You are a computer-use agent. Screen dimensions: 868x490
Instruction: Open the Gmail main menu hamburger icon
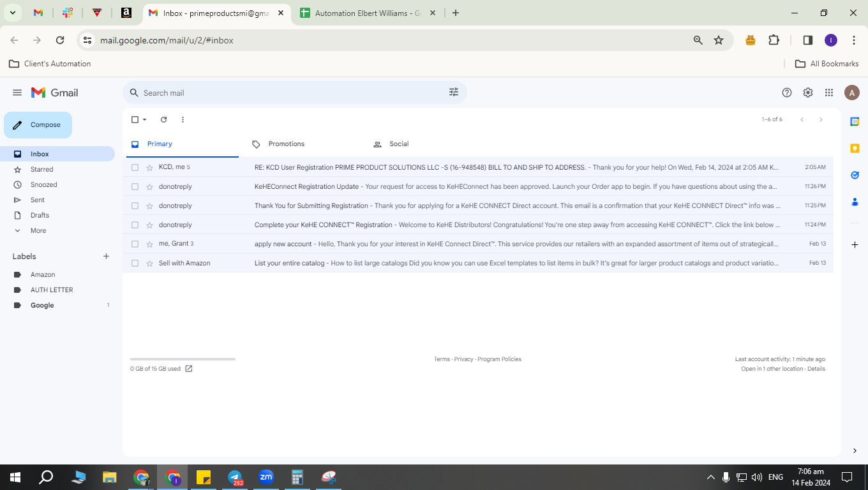[17, 93]
